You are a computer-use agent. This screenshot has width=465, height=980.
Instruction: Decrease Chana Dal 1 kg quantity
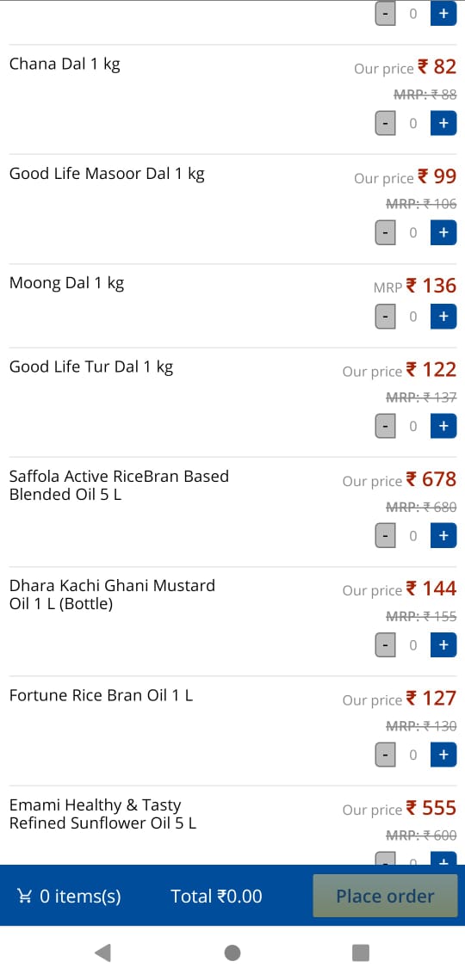[x=385, y=123]
